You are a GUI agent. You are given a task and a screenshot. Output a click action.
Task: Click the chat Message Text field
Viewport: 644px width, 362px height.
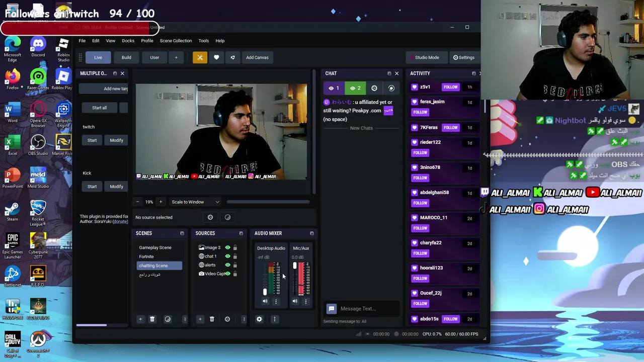(368, 309)
